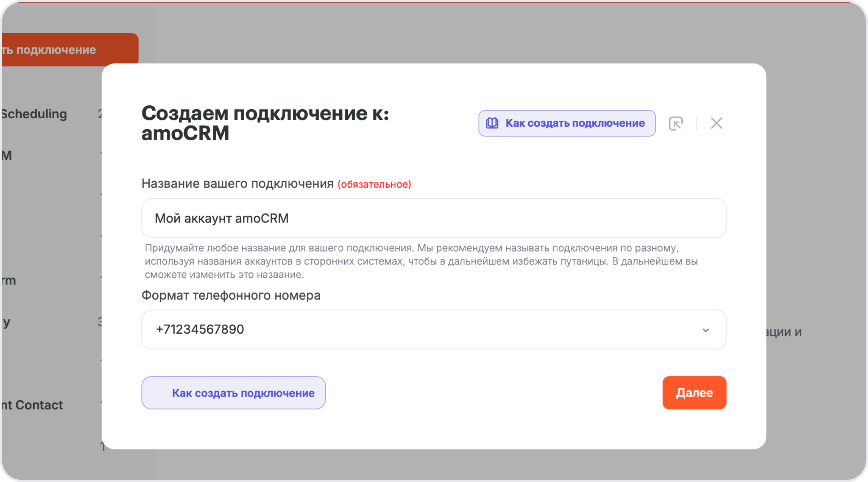Click the minimize-to-corner arrow icon

pyautogui.click(x=676, y=123)
